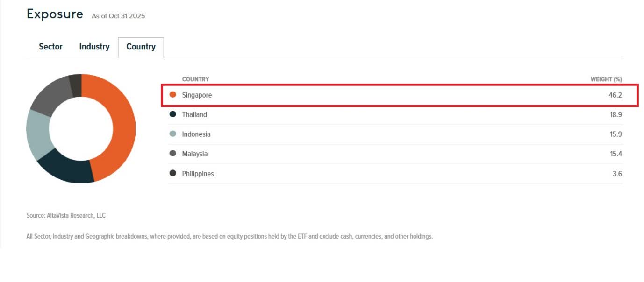This screenshot has width=644, height=282.
Task: Click the WEIGHT (%) column header
Action: [x=606, y=79]
